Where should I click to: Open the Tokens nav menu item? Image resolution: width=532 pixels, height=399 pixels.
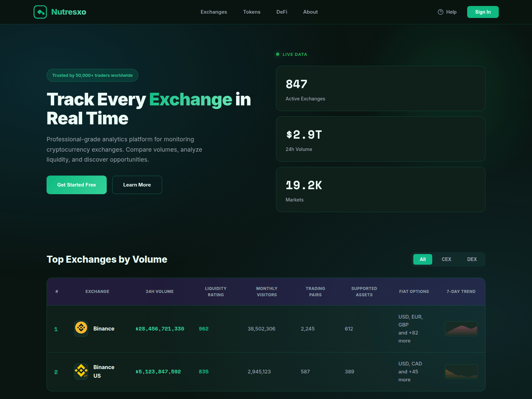(x=252, y=12)
